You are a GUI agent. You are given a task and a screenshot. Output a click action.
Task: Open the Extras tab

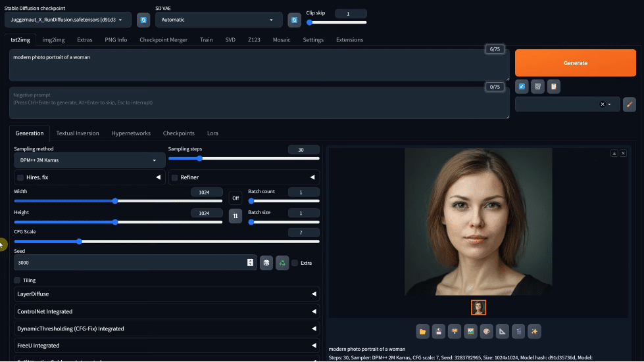[x=85, y=40]
